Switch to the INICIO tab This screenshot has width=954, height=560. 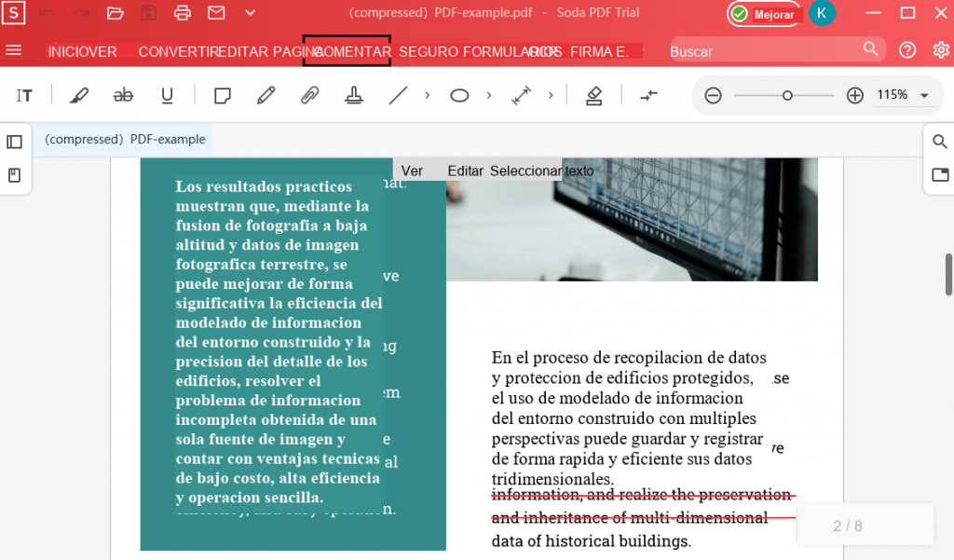click(68, 52)
